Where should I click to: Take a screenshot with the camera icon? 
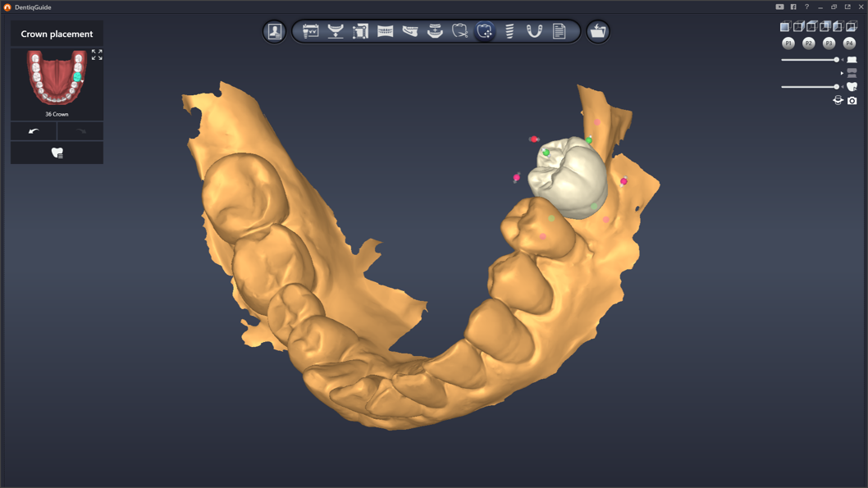[852, 100]
